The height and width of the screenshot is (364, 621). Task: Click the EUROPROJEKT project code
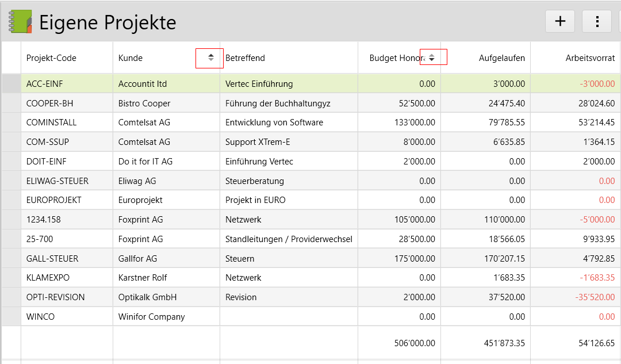click(x=53, y=200)
